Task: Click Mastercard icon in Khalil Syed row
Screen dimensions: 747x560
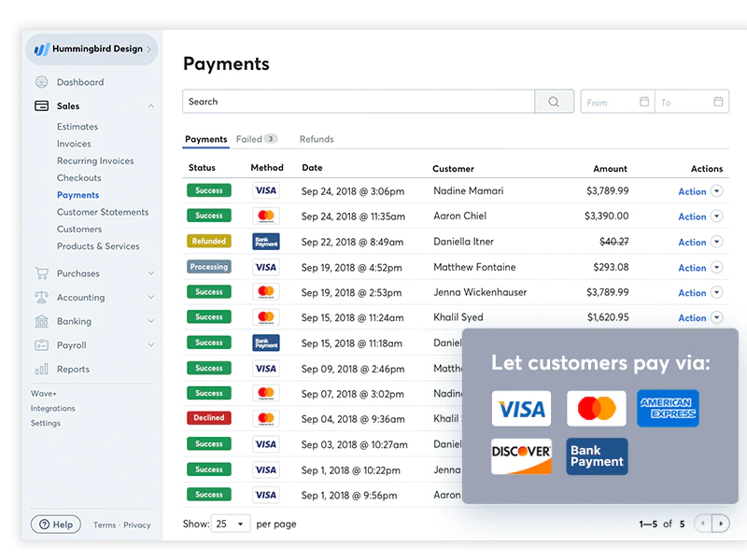Action: 266,316
